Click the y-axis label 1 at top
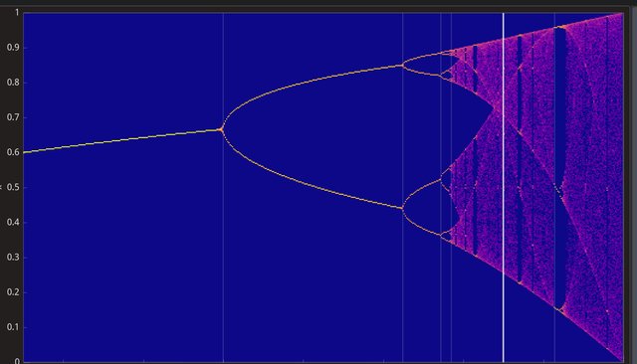The width and height of the screenshot is (637, 364). (x=17, y=13)
